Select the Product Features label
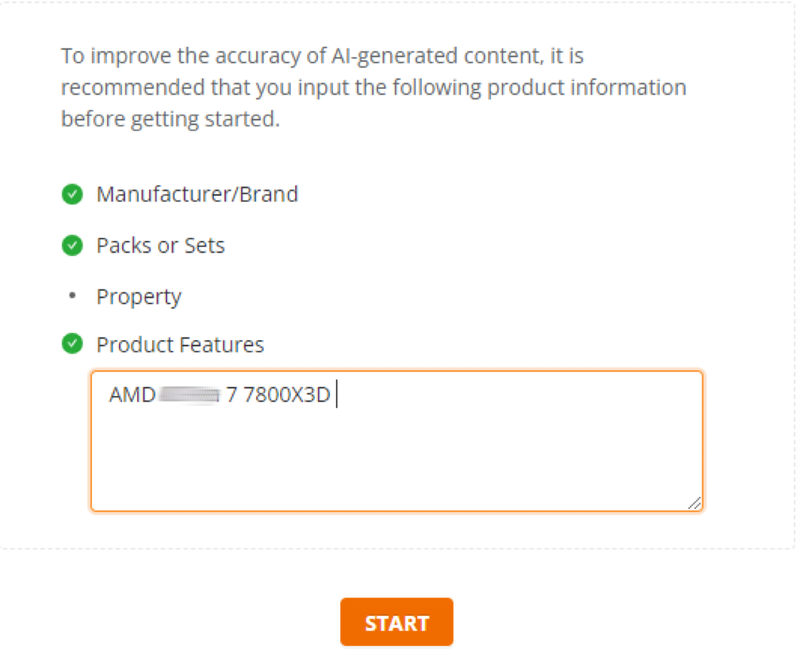This screenshot has height=661, width=812. pos(180,345)
